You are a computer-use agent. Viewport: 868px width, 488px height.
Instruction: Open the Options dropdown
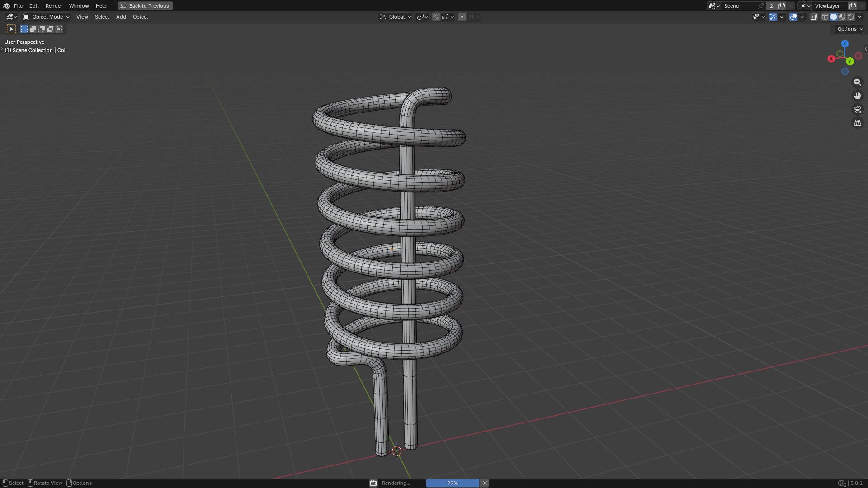click(x=849, y=29)
